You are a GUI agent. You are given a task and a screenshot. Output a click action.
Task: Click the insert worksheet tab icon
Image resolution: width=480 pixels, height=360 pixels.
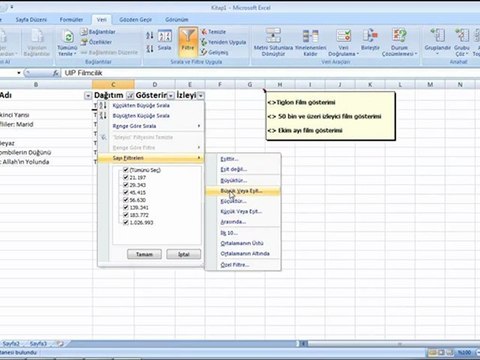click(x=60, y=343)
